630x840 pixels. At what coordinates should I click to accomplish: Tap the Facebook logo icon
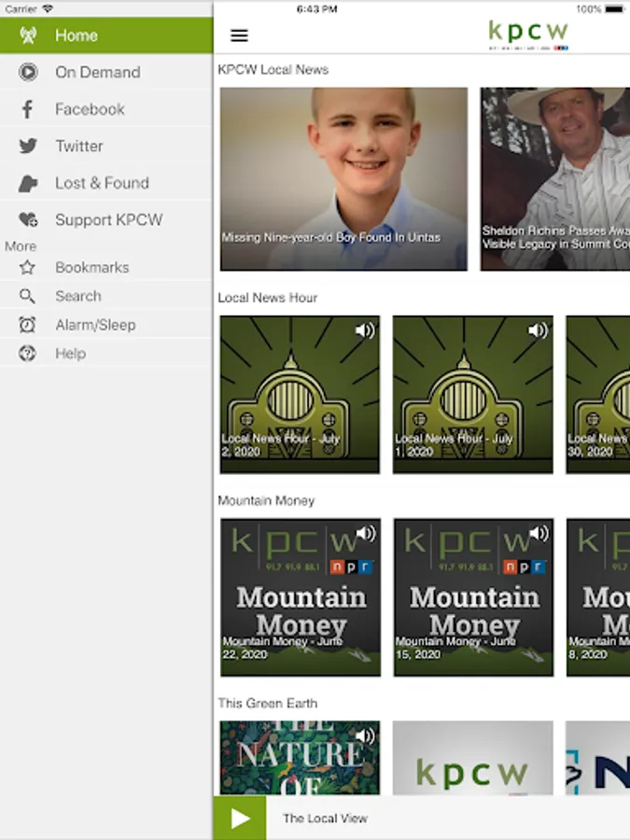pos(27,109)
